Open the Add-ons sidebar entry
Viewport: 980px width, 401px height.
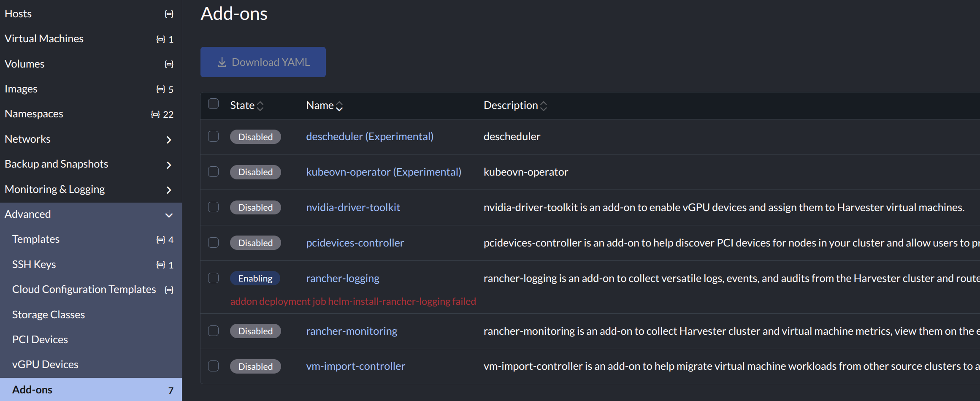click(32, 389)
